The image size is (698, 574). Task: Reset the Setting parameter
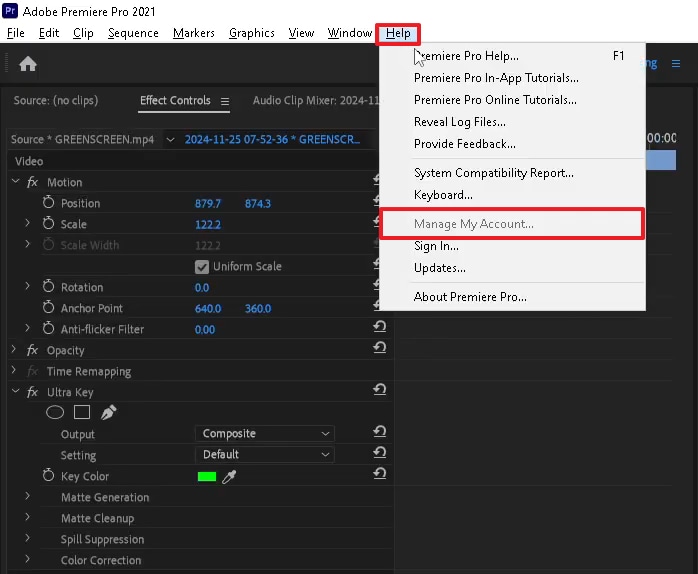click(380, 452)
